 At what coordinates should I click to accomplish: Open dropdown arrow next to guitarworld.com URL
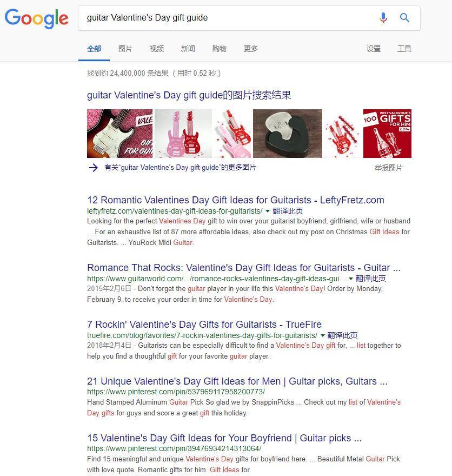pos(351,279)
